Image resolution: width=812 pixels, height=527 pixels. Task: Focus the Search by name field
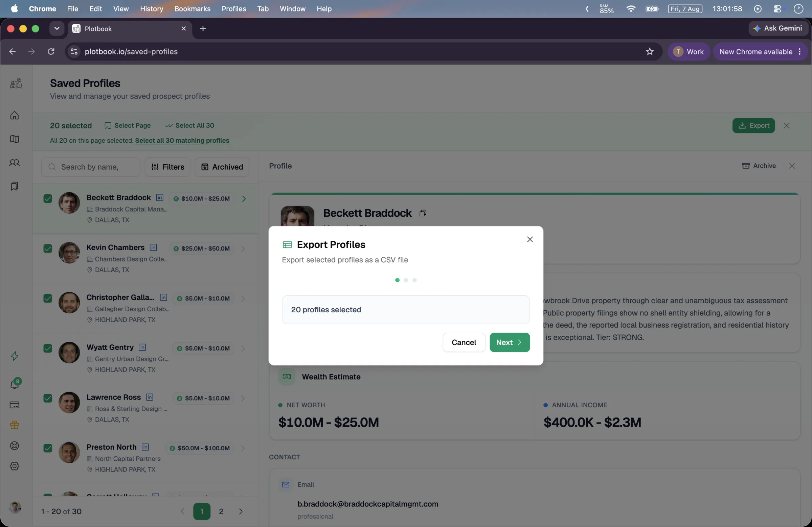tap(91, 167)
